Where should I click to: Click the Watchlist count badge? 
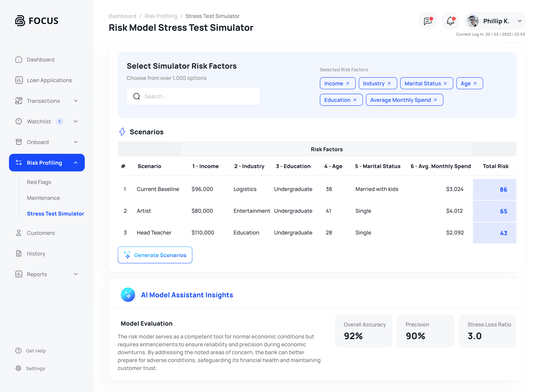[60, 121]
